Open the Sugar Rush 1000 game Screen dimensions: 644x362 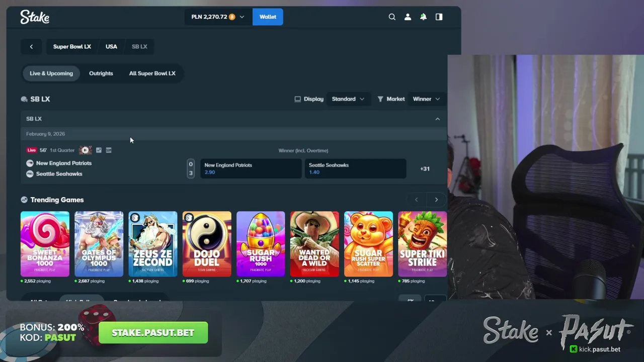pyautogui.click(x=261, y=244)
